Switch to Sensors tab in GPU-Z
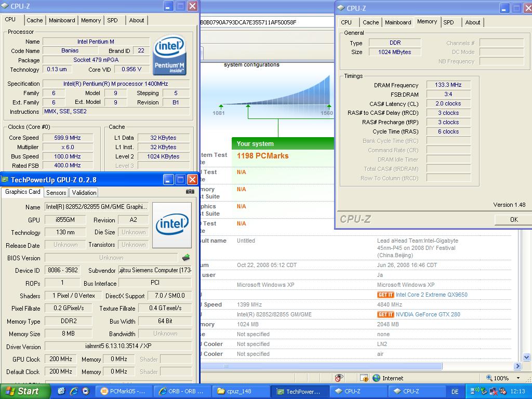Screen dimensions: 532x399 [56, 192]
